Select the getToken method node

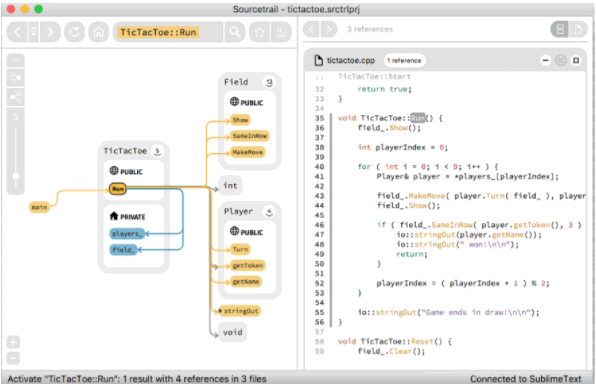[248, 266]
